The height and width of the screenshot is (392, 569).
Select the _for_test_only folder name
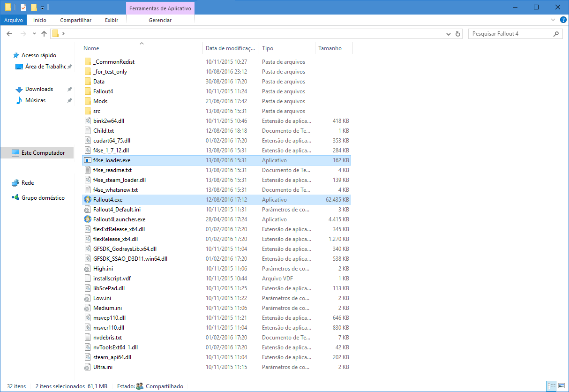[110, 72]
